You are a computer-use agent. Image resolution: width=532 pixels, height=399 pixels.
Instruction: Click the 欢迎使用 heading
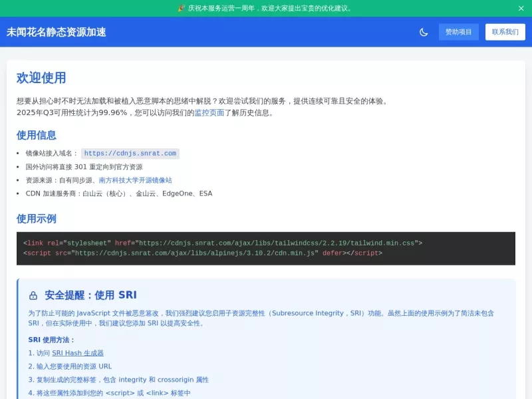coord(41,78)
